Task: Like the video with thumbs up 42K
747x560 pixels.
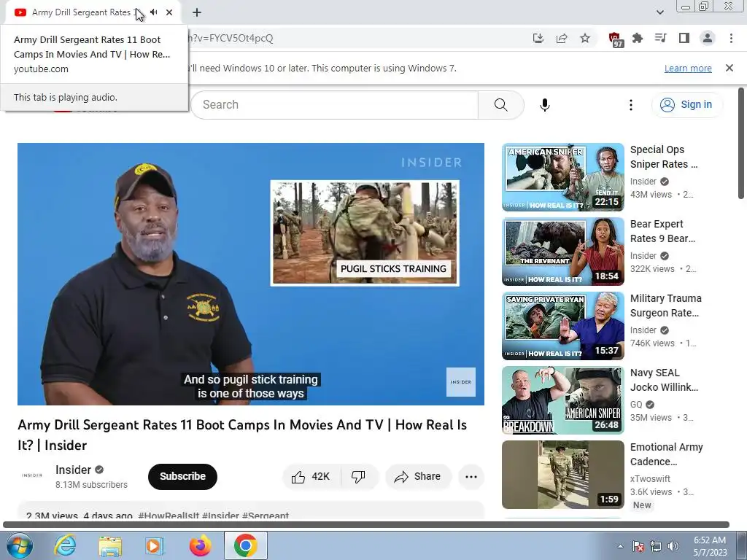Action: 311,477
